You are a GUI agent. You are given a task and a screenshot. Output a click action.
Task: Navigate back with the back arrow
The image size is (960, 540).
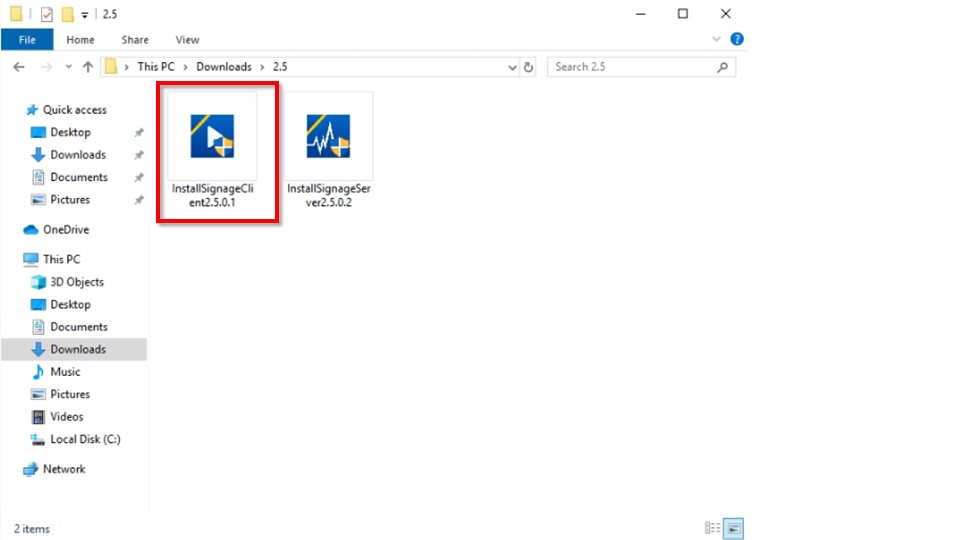pyautogui.click(x=19, y=67)
